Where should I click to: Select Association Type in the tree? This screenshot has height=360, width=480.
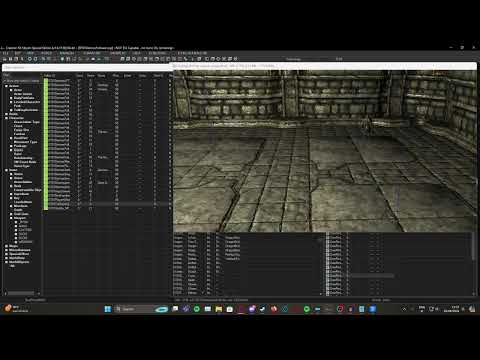[27, 122]
